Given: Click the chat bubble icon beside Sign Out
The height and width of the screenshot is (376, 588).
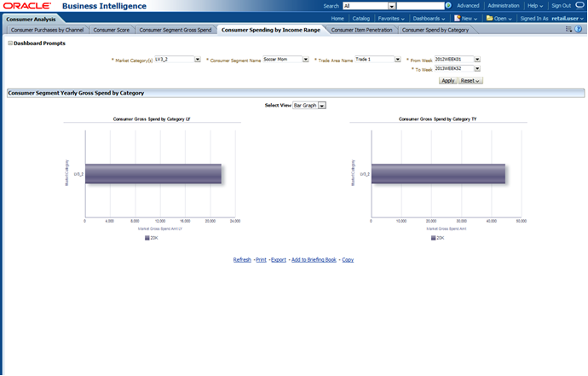Looking at the screenshot, I should point(579,5).
